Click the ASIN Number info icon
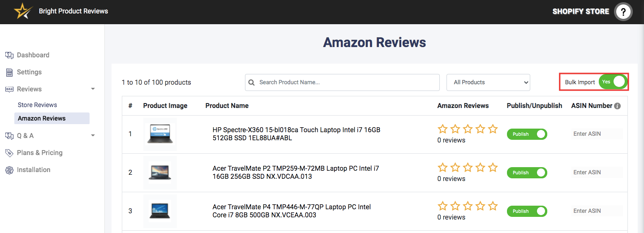Viewport: 644px width, 233px height. tap(617, 106)
